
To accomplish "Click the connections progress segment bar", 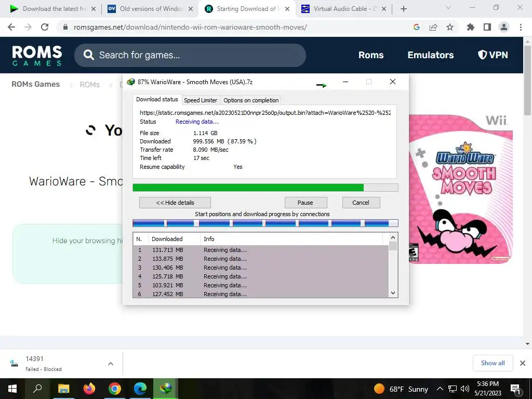I will point(265,223).
